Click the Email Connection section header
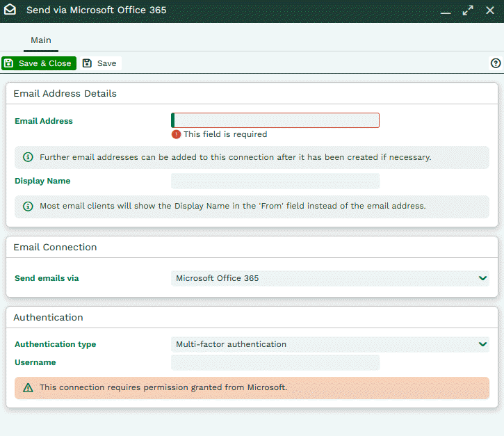The height and width of the screenshot is (436, 504). 55,248
